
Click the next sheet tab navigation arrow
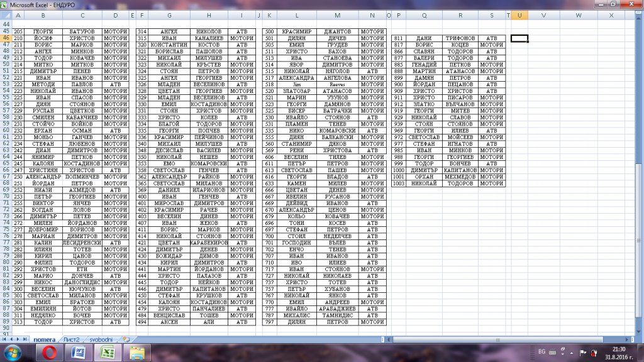tap(18, 339)
